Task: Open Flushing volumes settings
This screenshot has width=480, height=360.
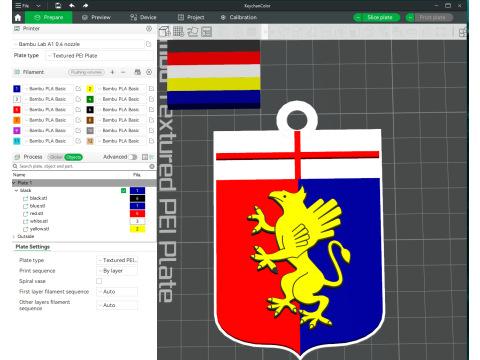Action: click(87, 72)
